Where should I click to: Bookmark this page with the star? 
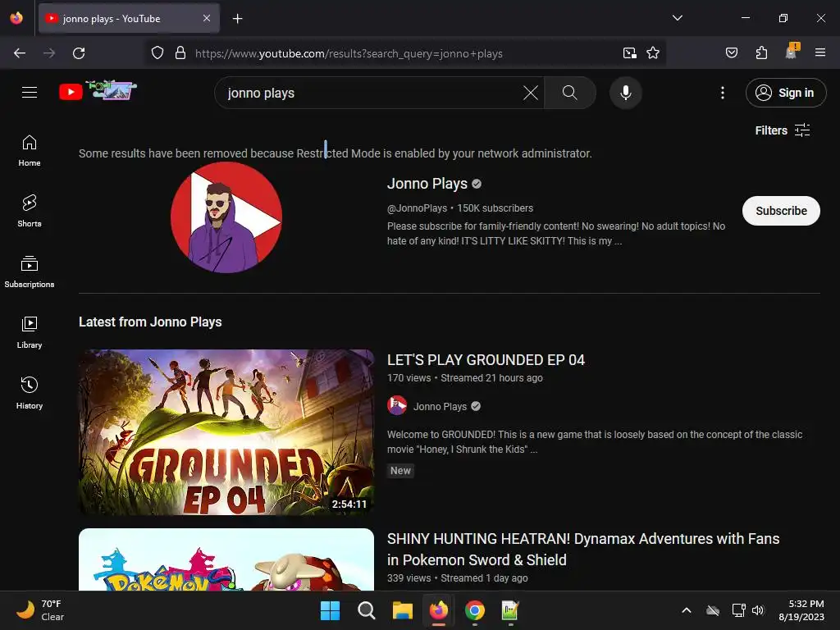(x=652, y=53)
